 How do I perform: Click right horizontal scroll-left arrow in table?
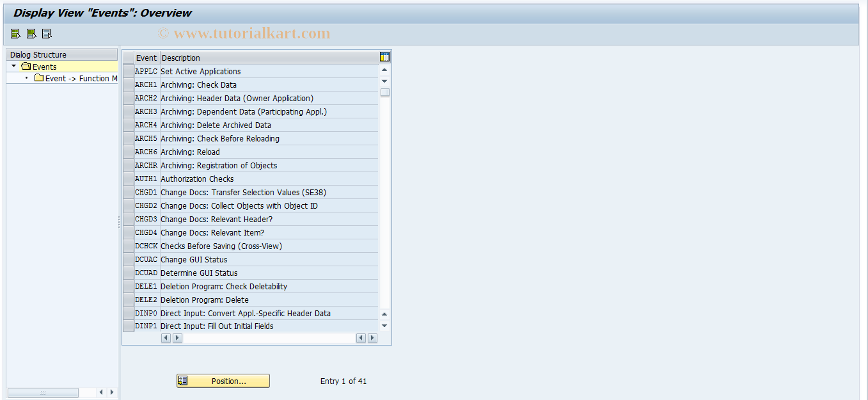click(x=361, y=338)
